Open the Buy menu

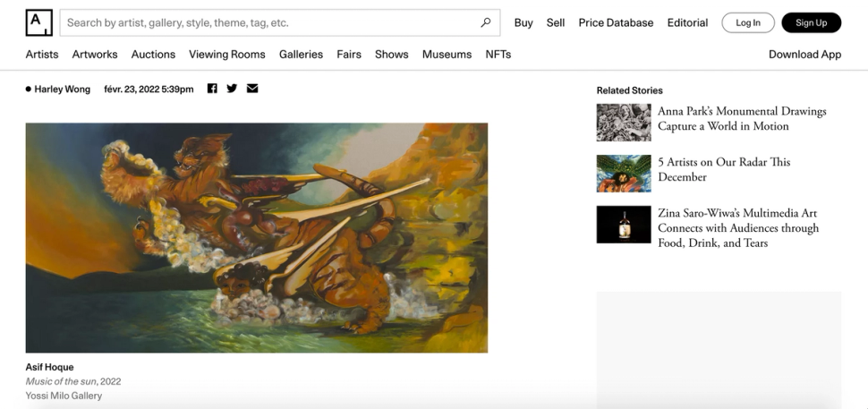[523, 22]
